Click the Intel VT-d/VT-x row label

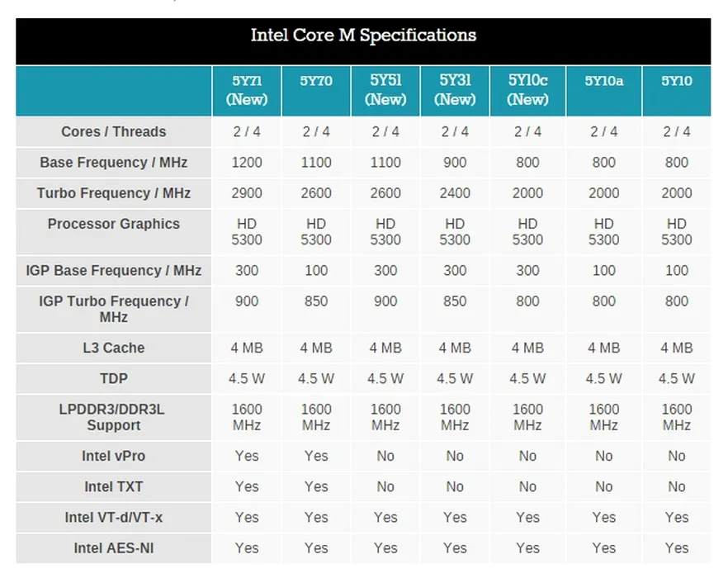click(113, 518)
